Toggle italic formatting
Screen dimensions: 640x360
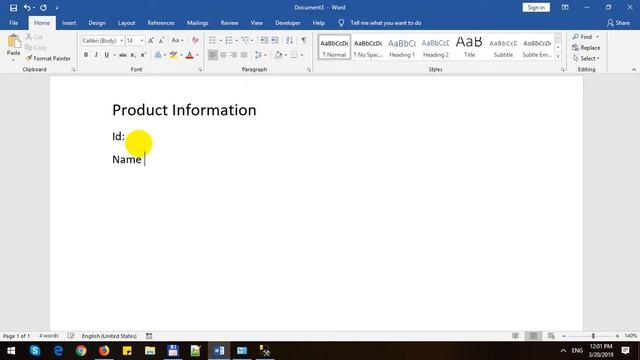[x=96, y=55]
